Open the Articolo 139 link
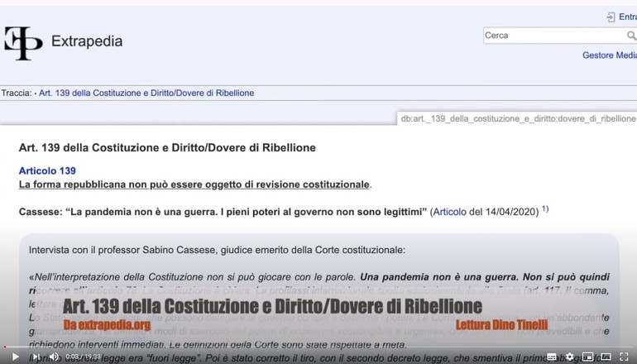The width and height of the screenshot is (637, 364). [47, 170]
